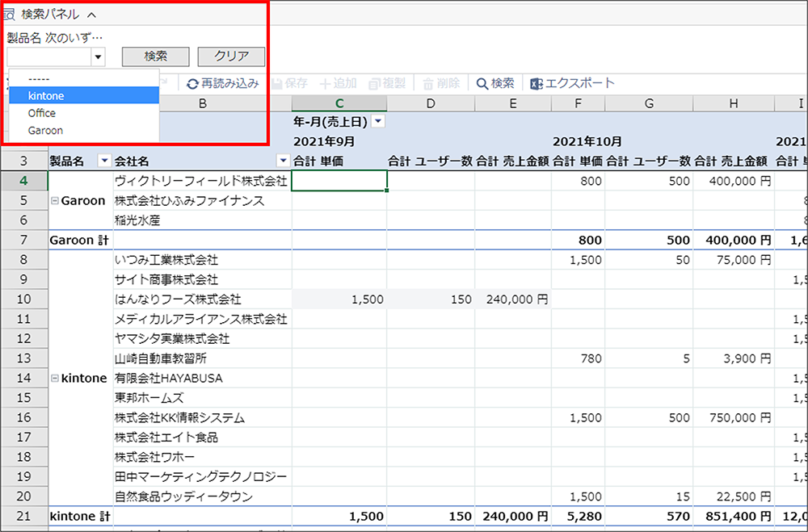Collapse the kintone group
The width and height of the screenshot is (808, 532).
(55, 378)
